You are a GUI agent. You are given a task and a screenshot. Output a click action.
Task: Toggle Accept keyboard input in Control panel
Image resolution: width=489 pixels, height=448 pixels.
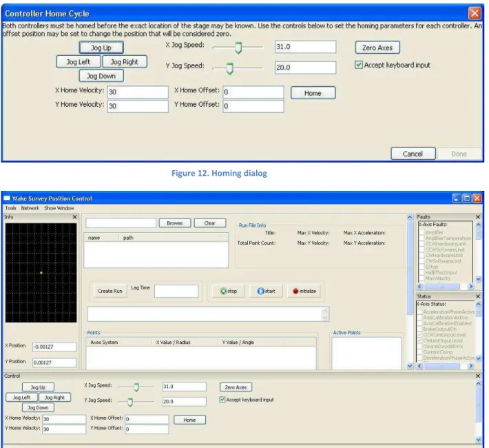tap(222, 400)
